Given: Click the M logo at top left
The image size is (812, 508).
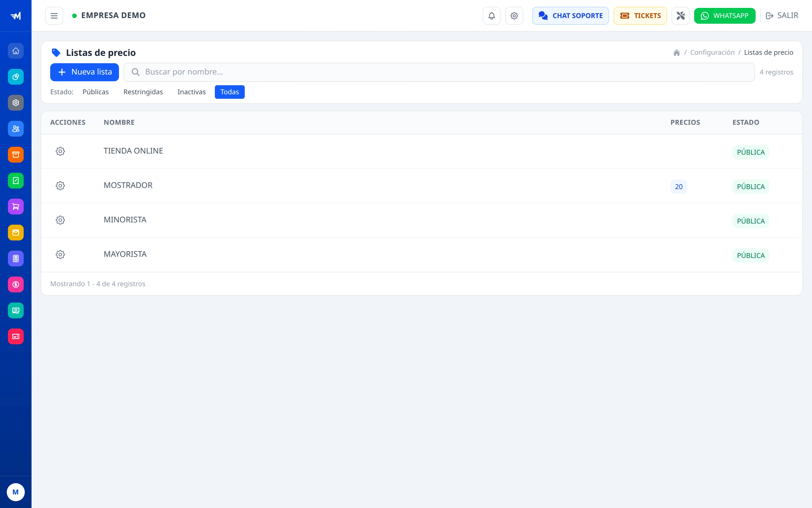Looking at the screenshot, I should pyautogui.click(x=16, y=16).
